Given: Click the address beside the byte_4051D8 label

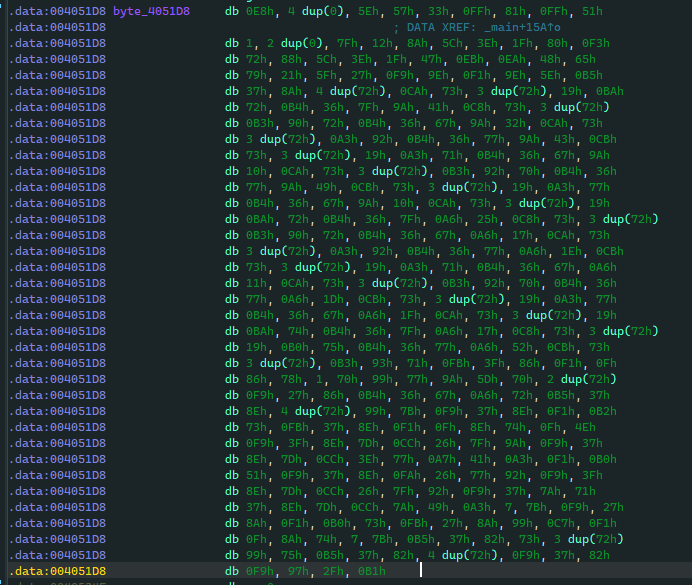Looking at the screenshot, I should pyautogui.click(x=57, y=11).
